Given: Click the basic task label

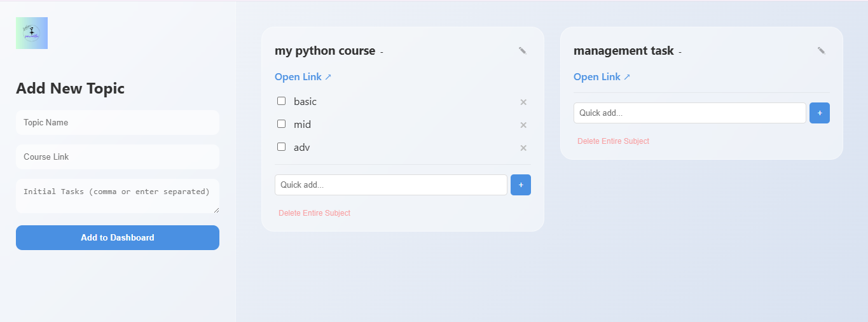Looking at the screenshot, I should 305,102.
